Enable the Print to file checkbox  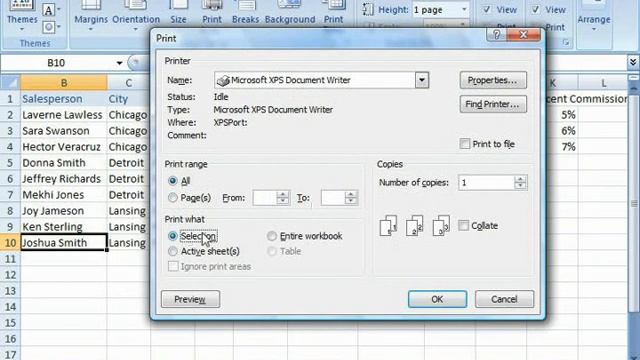tap(464, 144)
